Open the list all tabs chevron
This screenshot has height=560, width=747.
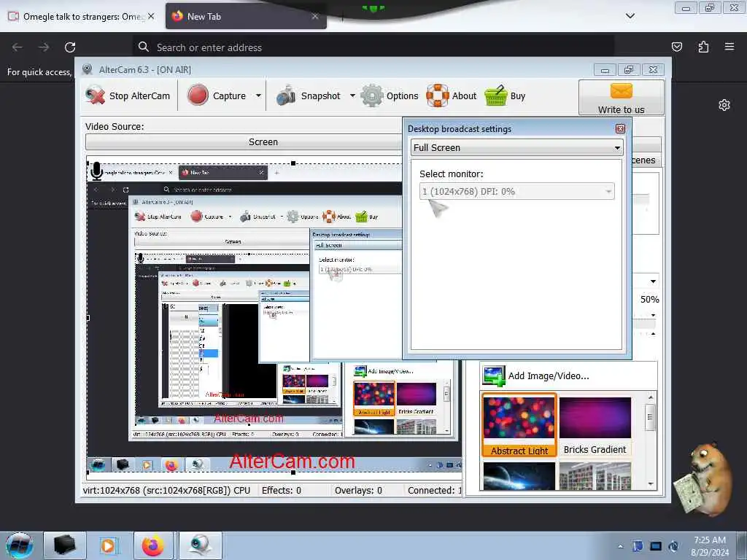pos(630,16)
